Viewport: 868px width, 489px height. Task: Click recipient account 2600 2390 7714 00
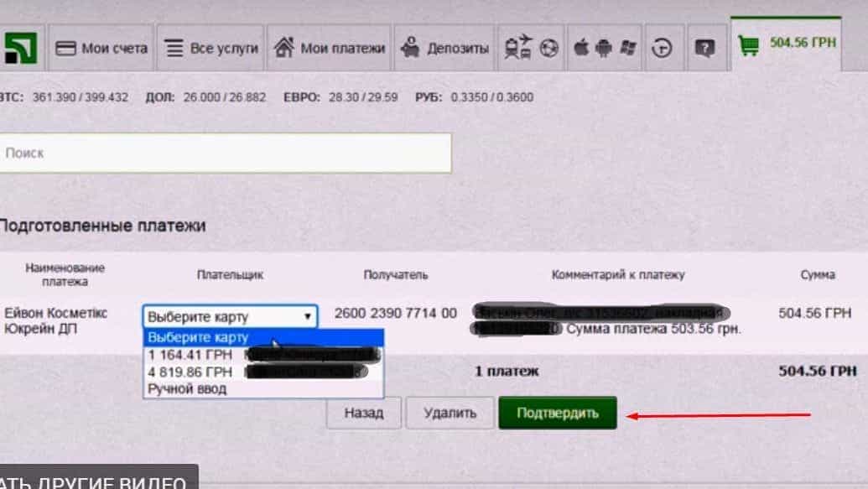pyautogui.click(x=395, y=314)
